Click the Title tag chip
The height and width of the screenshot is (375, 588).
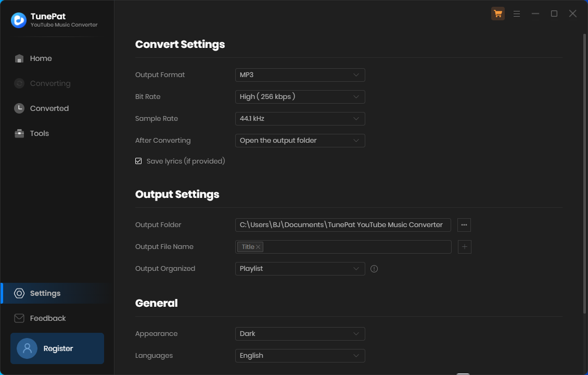tap(250, 247)
